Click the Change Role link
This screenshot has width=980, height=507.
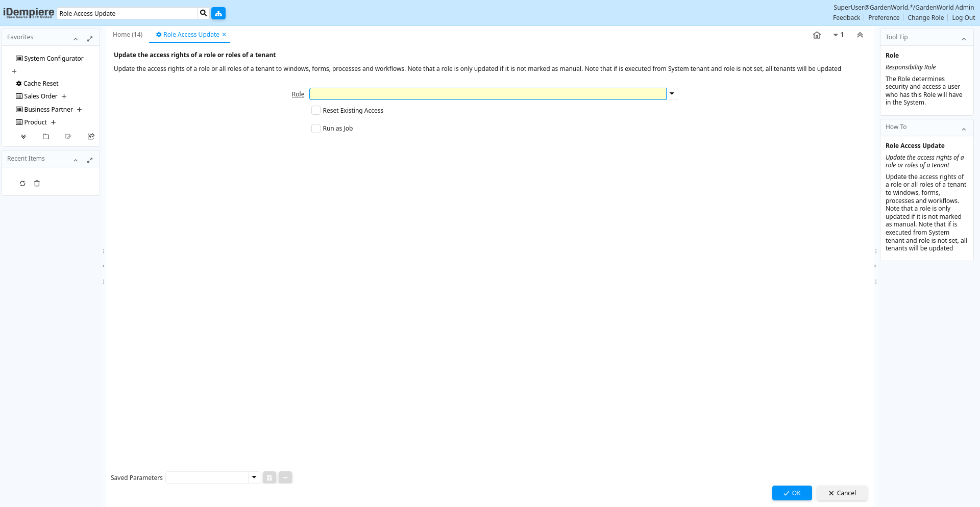click(925, 18)
